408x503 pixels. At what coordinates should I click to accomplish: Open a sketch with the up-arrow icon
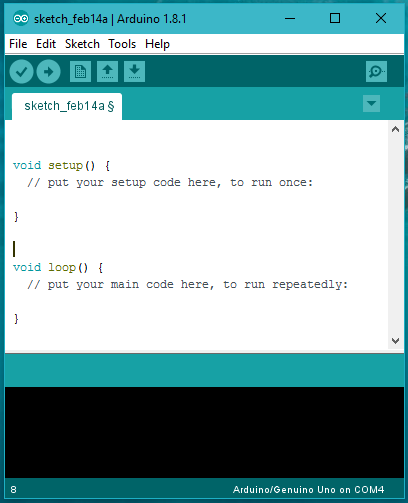(x=107, y=71)
